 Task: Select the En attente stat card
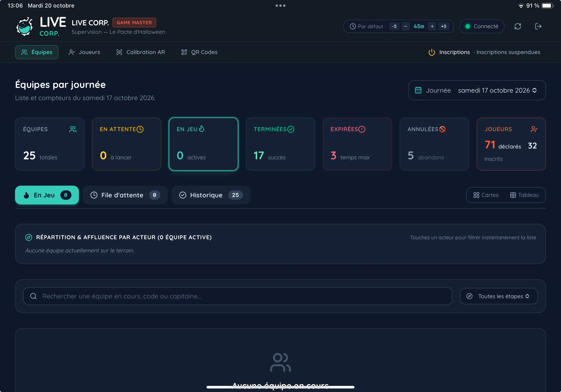point(127,144)
